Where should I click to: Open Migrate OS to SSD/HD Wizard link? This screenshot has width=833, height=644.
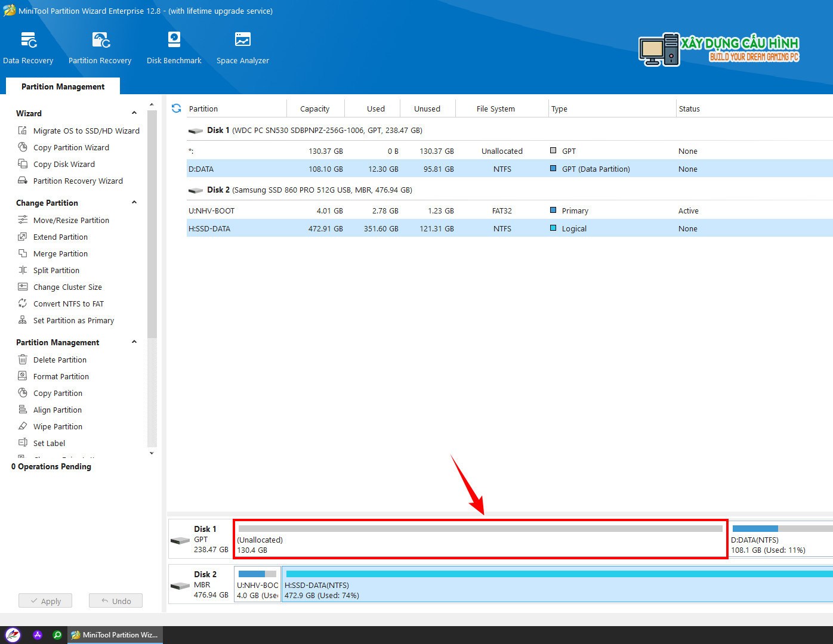(x=87, y=131)
